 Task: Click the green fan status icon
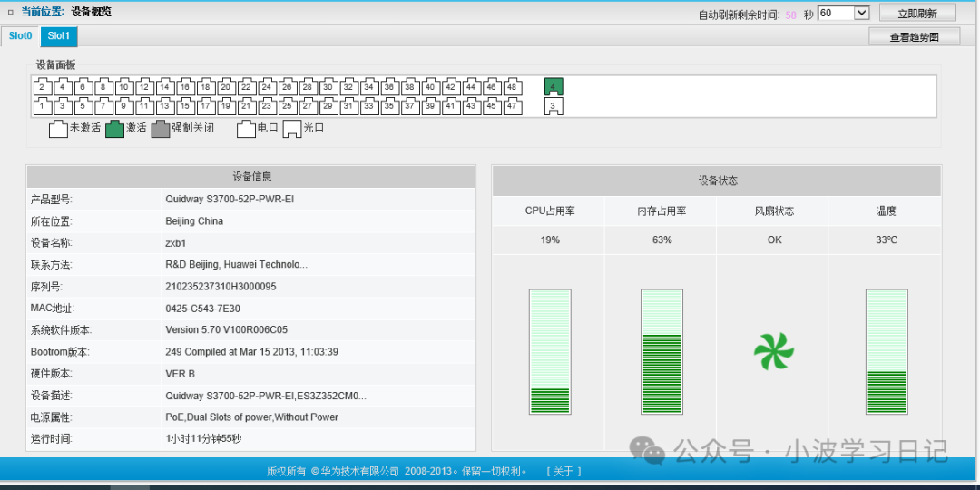pos(773,352)
